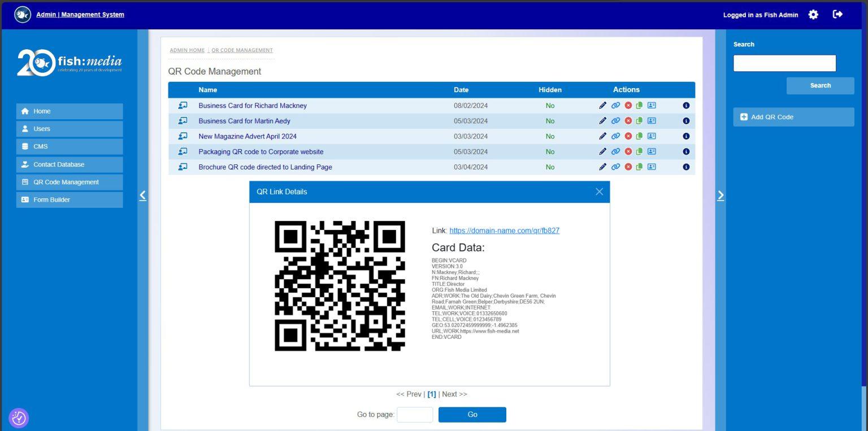Open the vCard icon for Richard Mackney row

click(652, 106)
